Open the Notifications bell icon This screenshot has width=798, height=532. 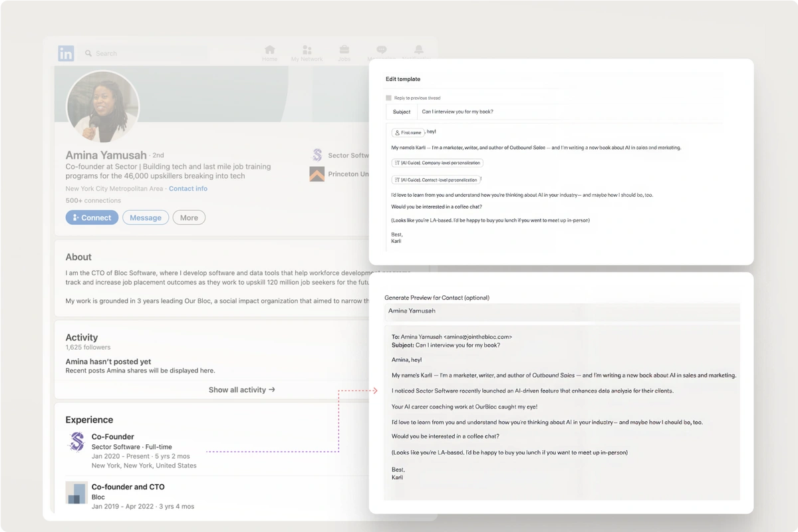pos(418,50)
